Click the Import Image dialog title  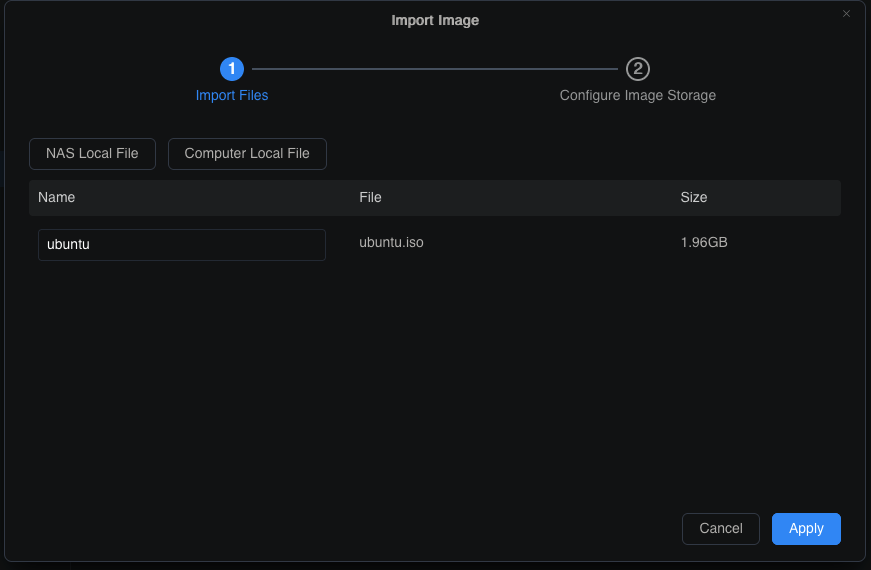[x=435, y=21]
